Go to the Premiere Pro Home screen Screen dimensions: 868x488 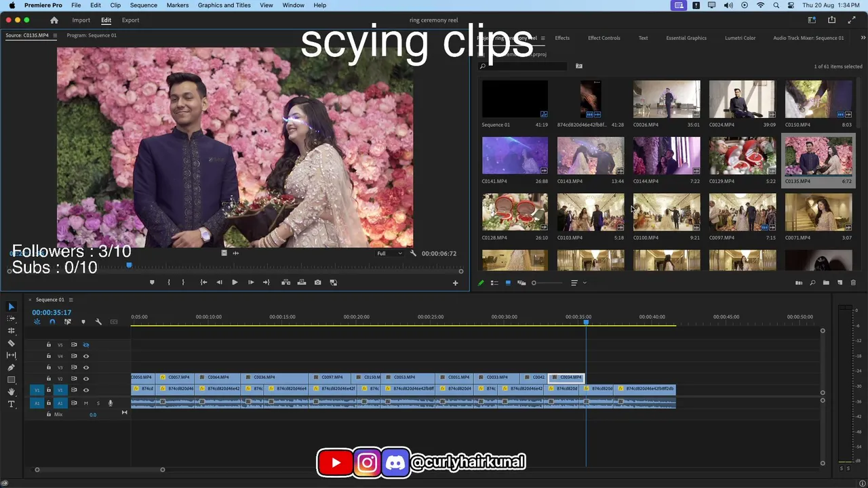(54, 20)
